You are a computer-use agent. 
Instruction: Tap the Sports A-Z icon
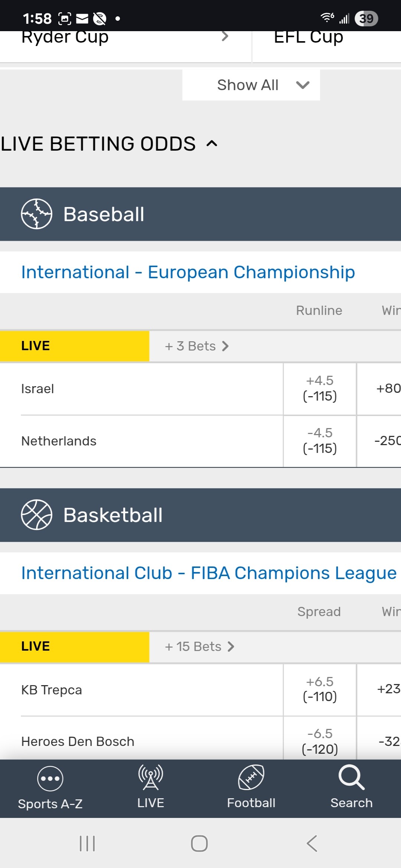click(x=50, y=779)
